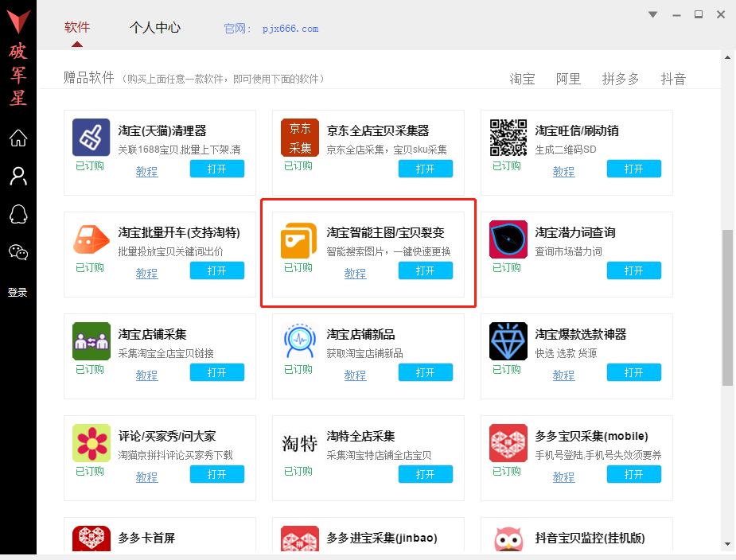Click the 淘宝潜力词查询 compass icon
Image resolution: width=736 pixels, height=560 pixels.
click(508, 239)
